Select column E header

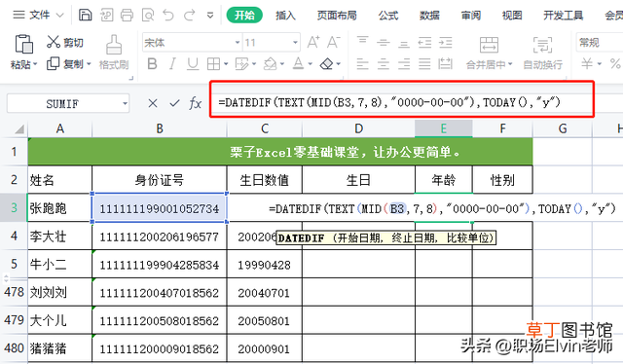(444, 128)
